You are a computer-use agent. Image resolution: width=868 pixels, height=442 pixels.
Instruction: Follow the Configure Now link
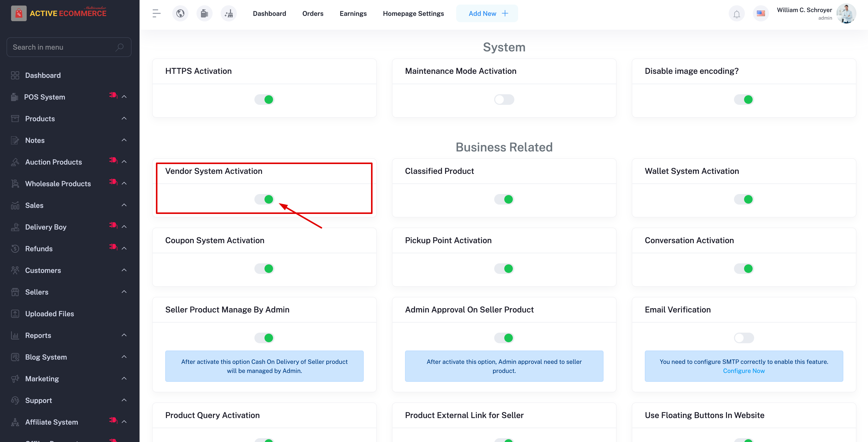tap(744, 371)
